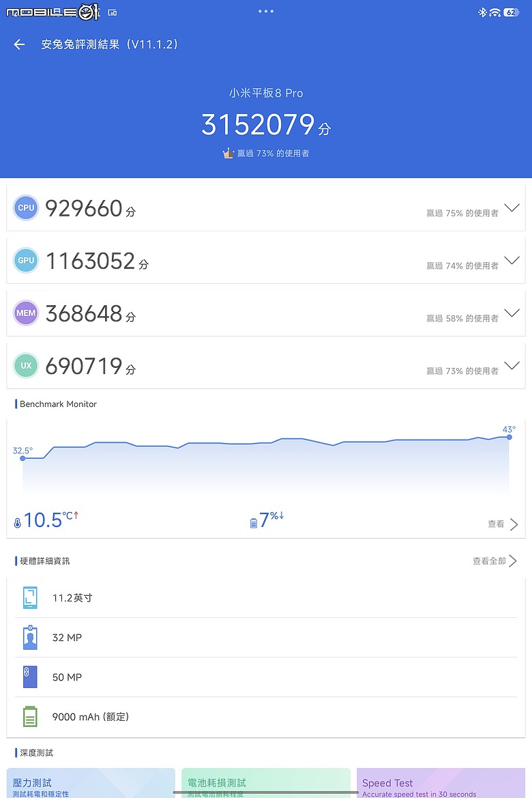Tap the front camera 32 MP icon

(x=30, y=637)
